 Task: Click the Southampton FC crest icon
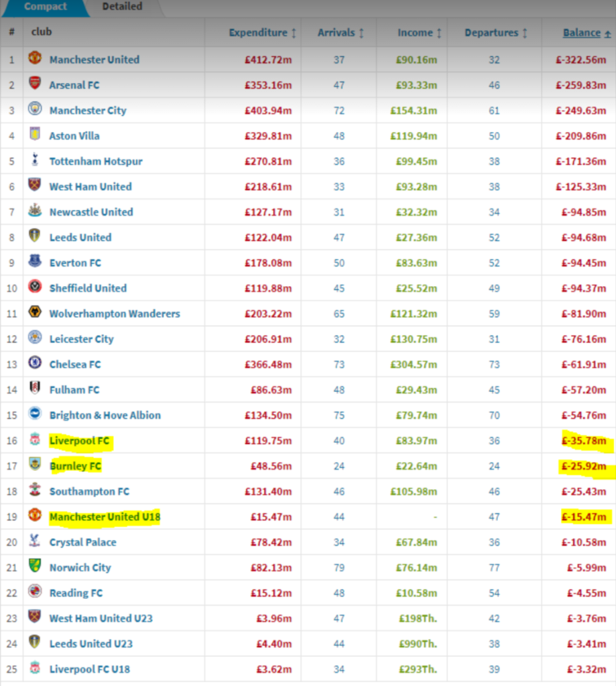pos(35,489)
